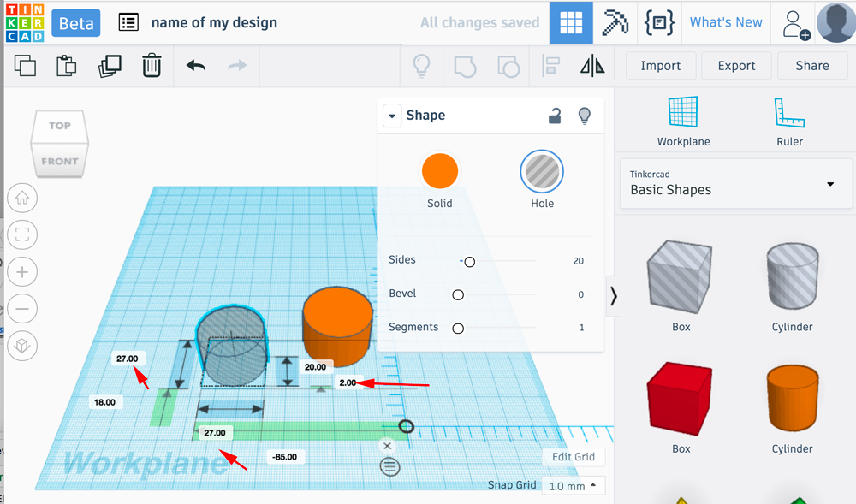
Task: Open the Shape Generators code icon
Action: (x=659, y=23)
